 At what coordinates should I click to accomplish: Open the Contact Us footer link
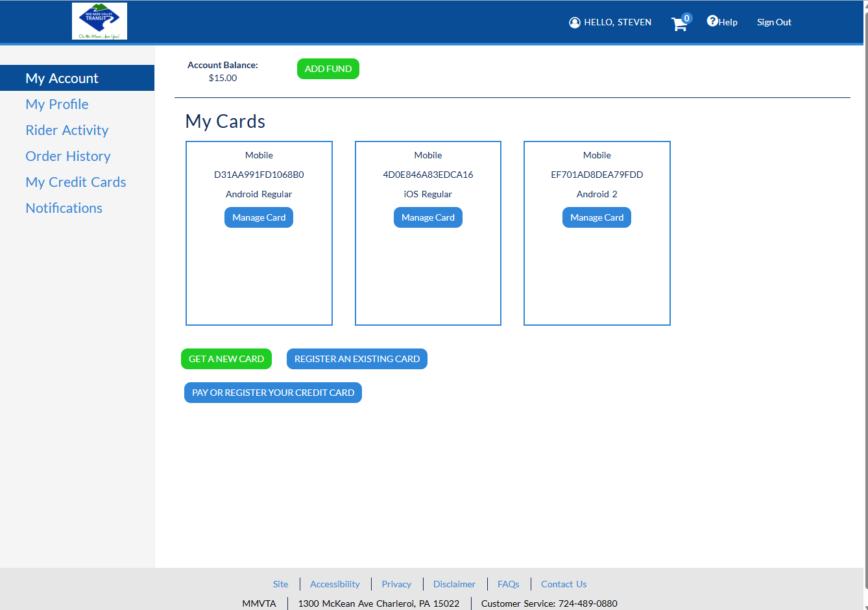click(x=564, y=584)
